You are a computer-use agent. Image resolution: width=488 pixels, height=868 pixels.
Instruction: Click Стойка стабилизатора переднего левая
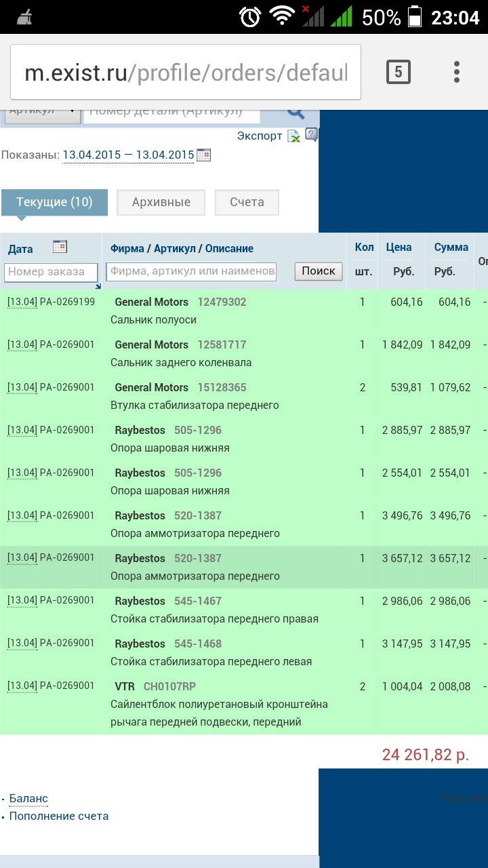click(211, 661)
